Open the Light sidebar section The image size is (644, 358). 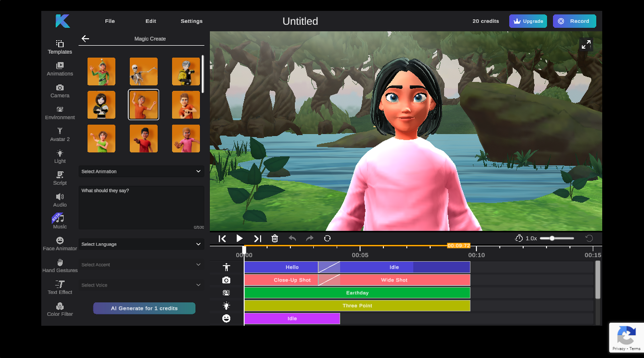point(60,156)
